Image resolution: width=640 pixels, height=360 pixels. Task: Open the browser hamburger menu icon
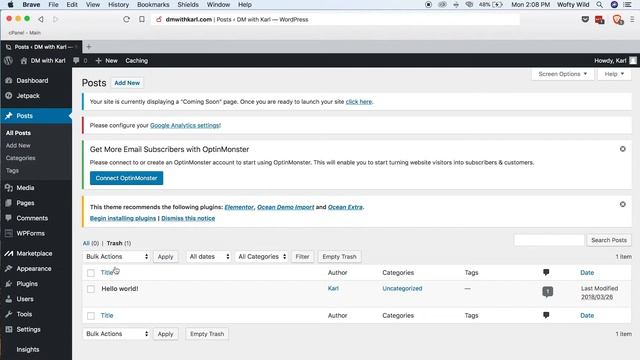tap(632, 19)
